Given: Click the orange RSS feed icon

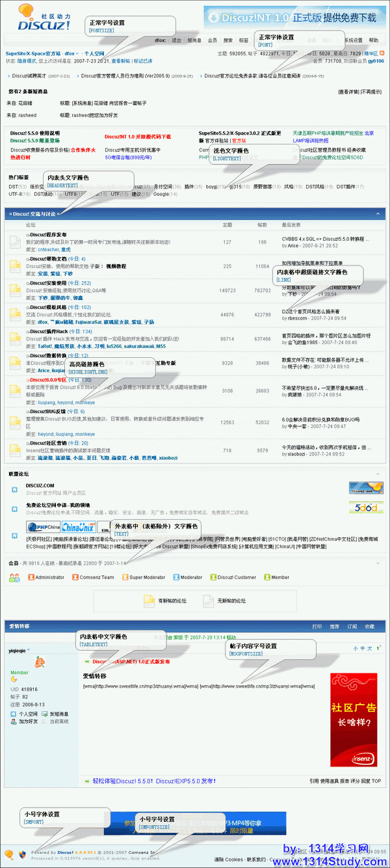Looking at the screenshot, I should coord(382,53).
